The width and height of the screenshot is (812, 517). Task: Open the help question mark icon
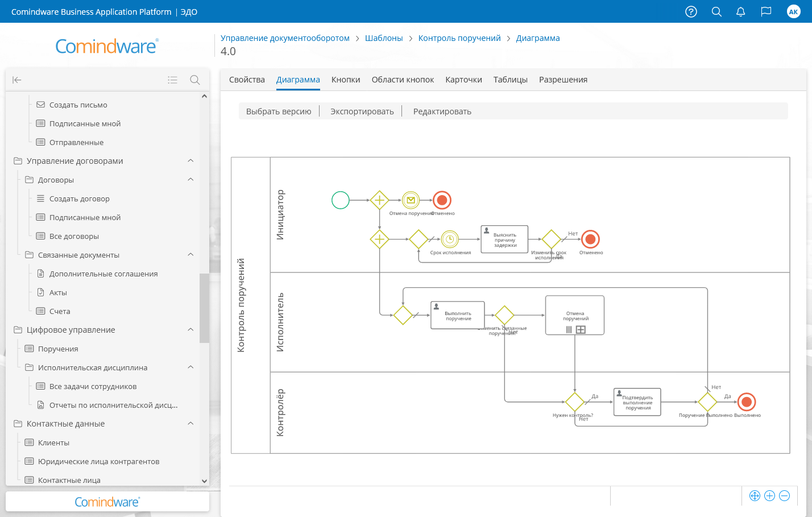pos(691,11)
